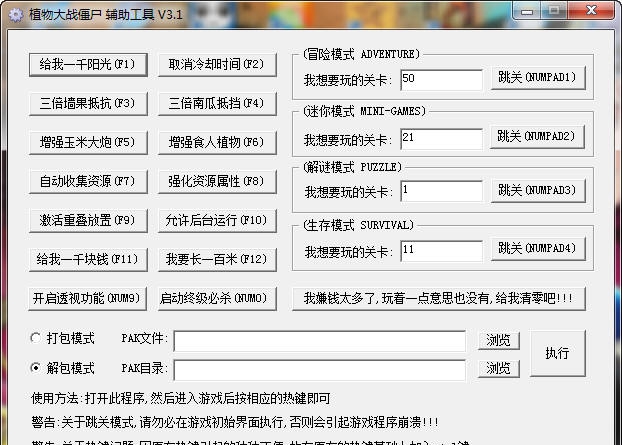622x445 pixels.
Task: Click the 警告:关于跳关模式 warning text
Action: [x=235, y=422]
